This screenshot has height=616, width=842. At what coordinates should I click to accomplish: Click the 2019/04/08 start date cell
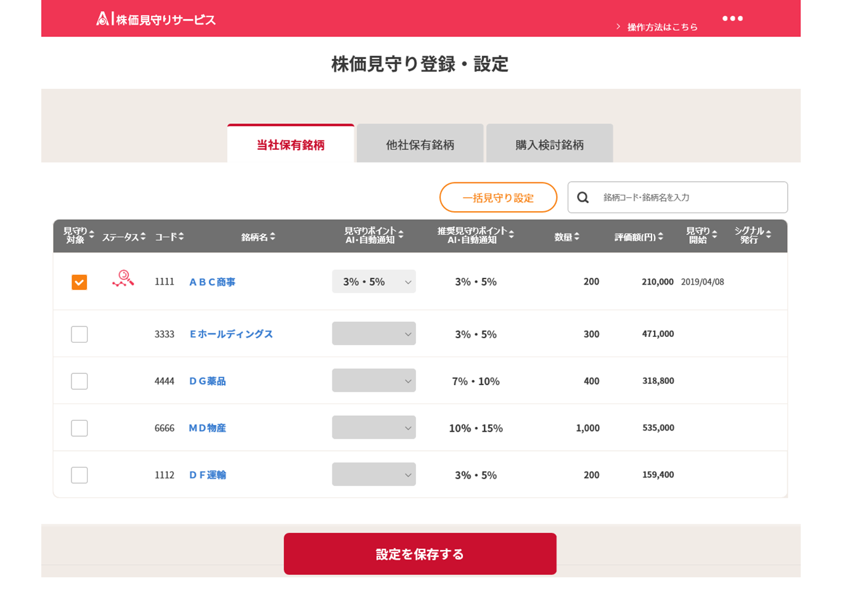(703, 282)
